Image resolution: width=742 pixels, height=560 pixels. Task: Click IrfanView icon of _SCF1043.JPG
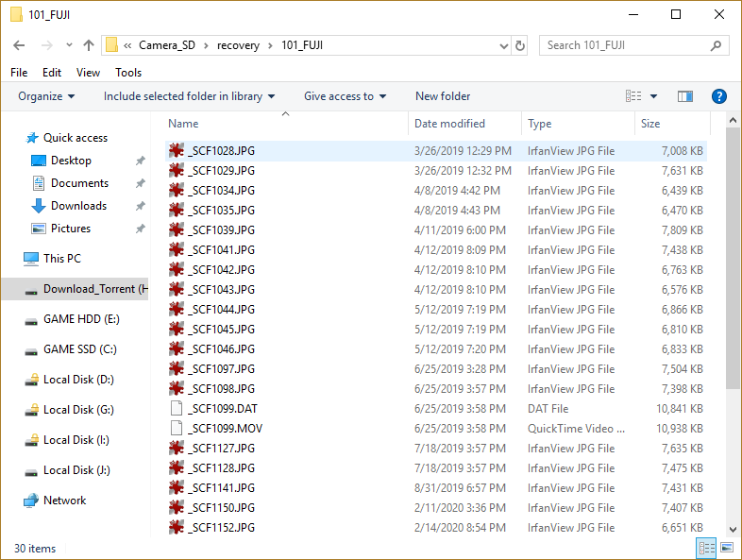click(x=177, y=290)
